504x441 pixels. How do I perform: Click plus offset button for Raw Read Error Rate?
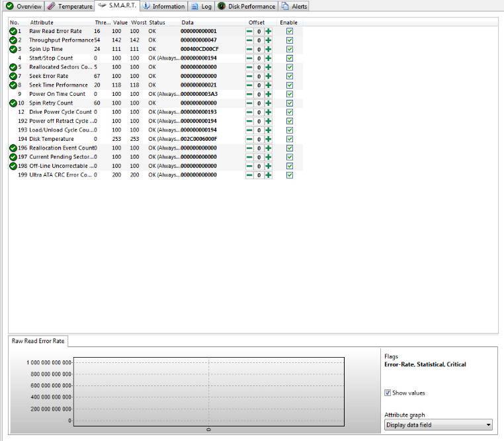click(x=269, y=32)
